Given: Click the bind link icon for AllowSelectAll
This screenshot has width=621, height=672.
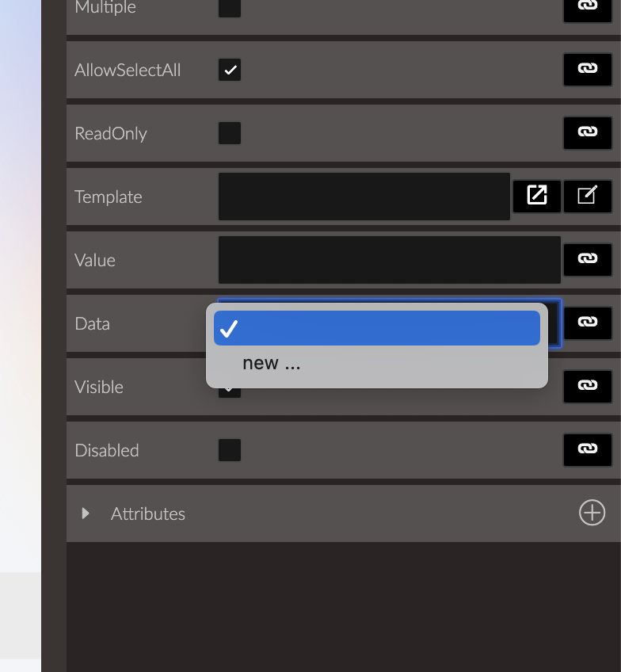Looking at the screenshot, I should 587,70.
